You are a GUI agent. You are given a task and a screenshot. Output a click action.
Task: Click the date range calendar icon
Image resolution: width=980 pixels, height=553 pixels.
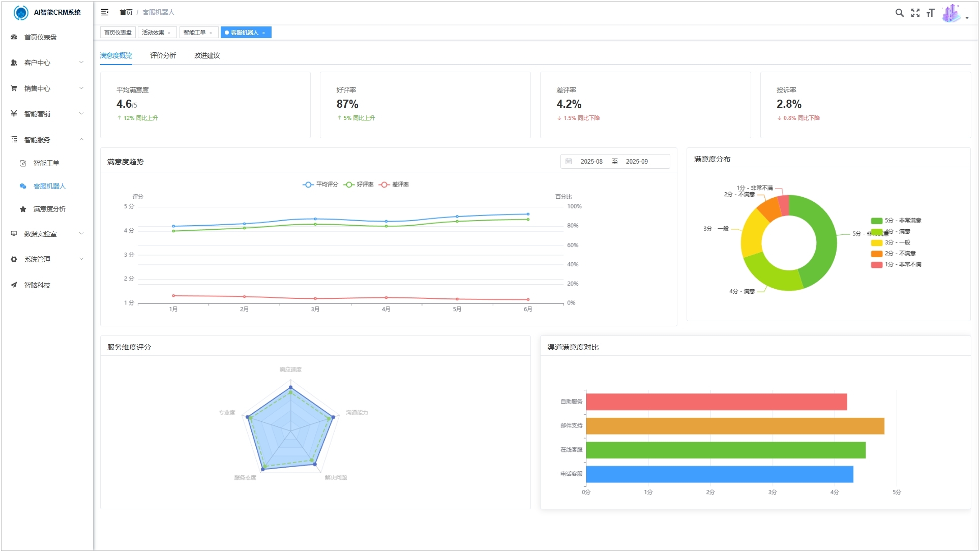coord(569,162)
